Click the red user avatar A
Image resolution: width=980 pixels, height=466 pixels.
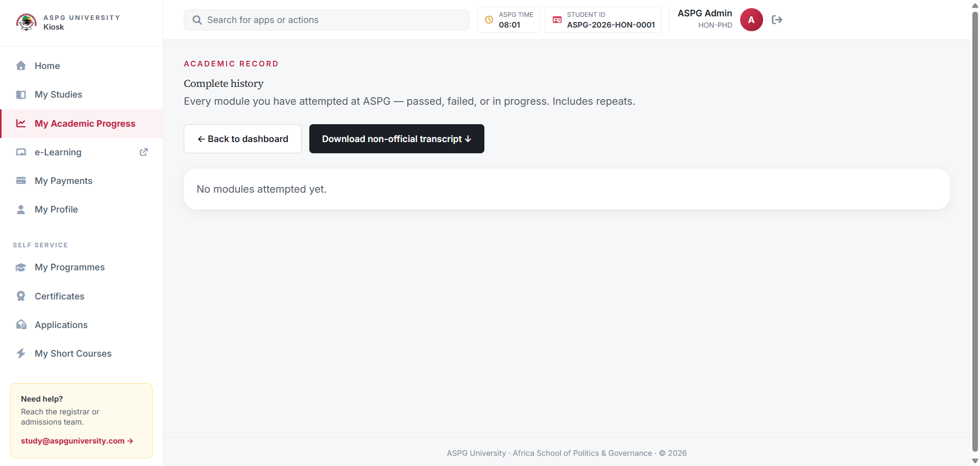click(751, 20)
